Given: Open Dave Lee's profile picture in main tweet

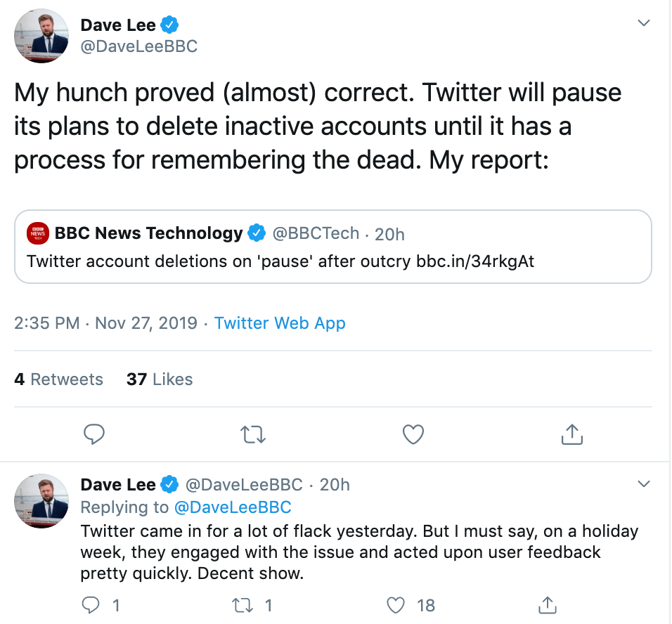Looking at the screenshot, I should [x=41, y=37].
